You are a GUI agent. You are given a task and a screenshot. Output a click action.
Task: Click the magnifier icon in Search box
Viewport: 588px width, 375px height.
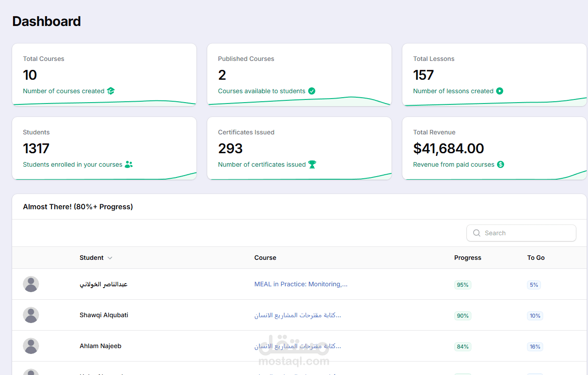[477, 233]
